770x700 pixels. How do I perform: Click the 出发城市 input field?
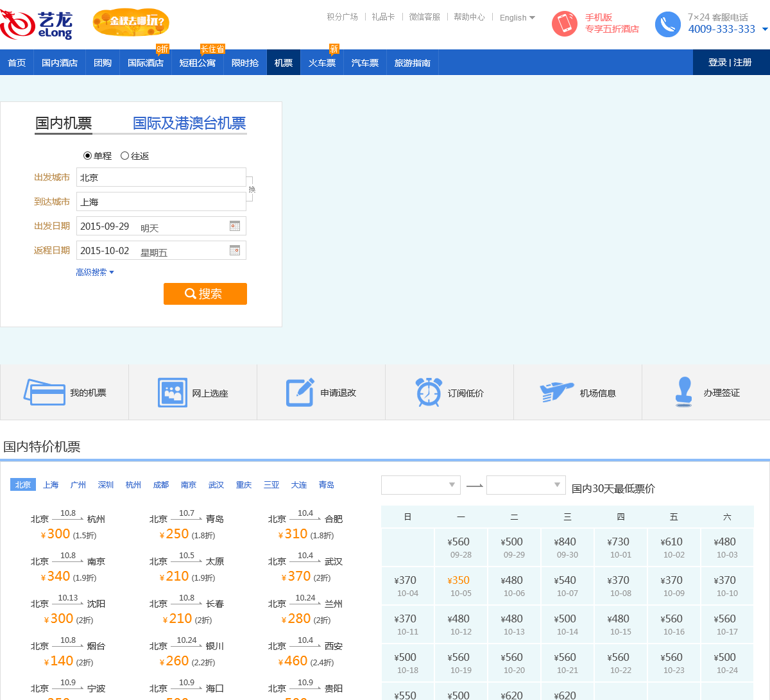click(161, 177)
